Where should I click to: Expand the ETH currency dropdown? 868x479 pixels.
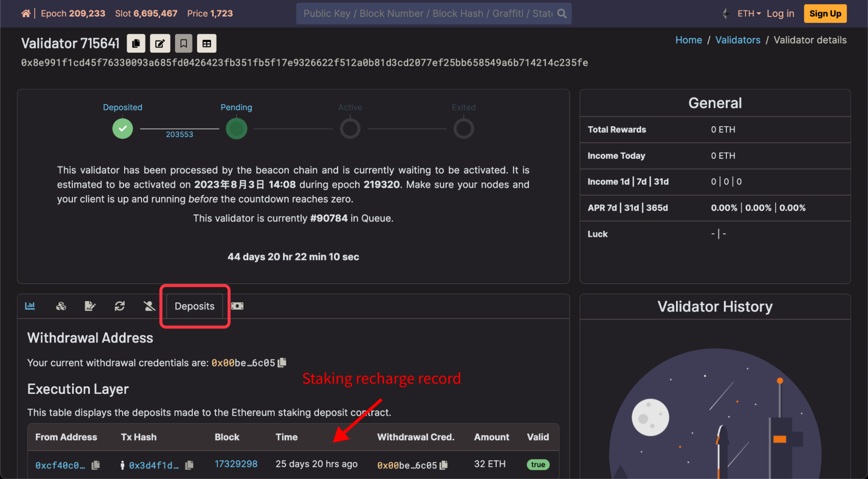[x=749, y=13]
